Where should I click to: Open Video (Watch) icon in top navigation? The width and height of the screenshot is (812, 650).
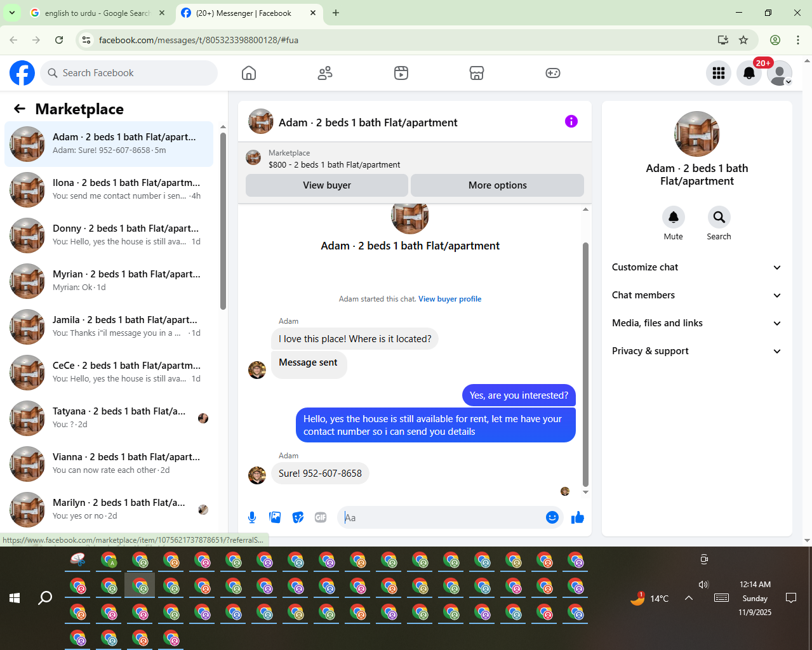(x=401, y=73)
